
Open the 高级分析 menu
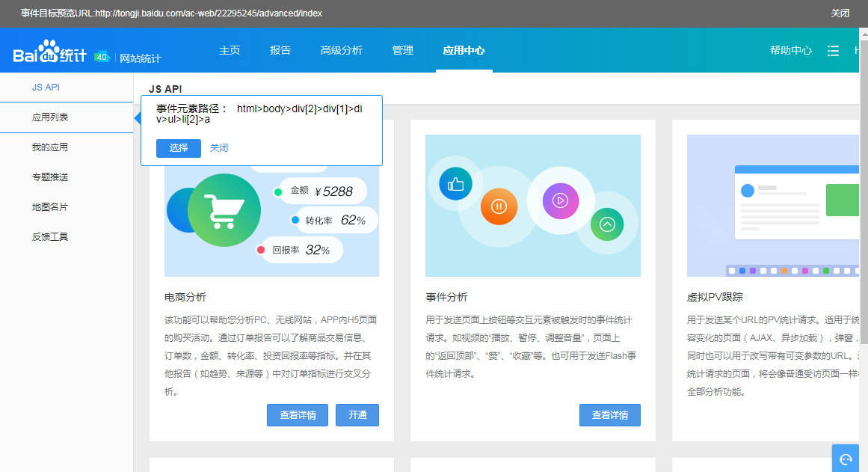[341, 51]
